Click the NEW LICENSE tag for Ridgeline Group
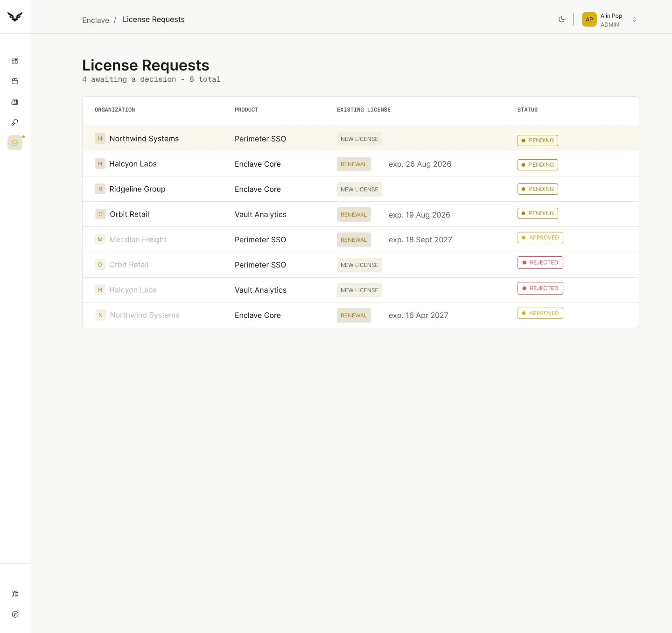 click(x=359, y=190)
